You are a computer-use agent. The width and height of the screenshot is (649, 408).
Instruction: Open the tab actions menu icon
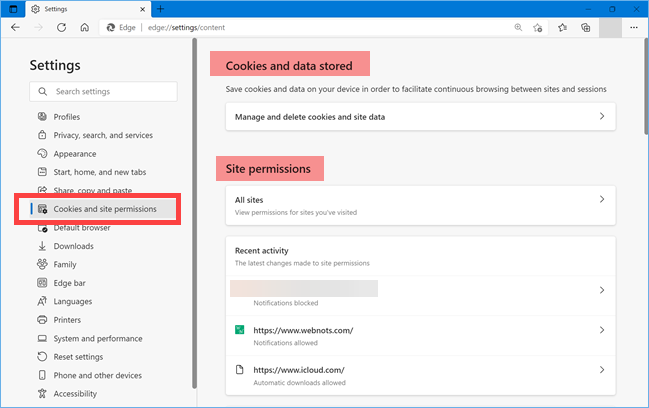[14, 9]
